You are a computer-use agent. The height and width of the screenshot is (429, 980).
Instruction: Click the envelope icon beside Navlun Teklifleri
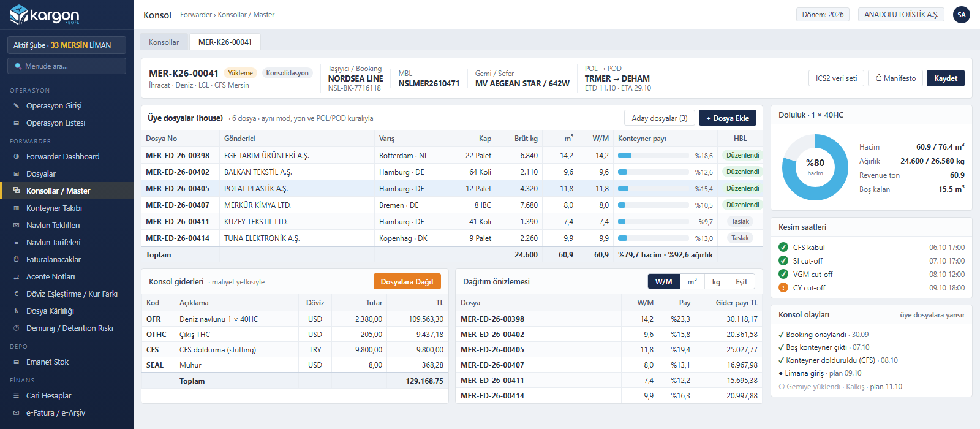(17, 226)
